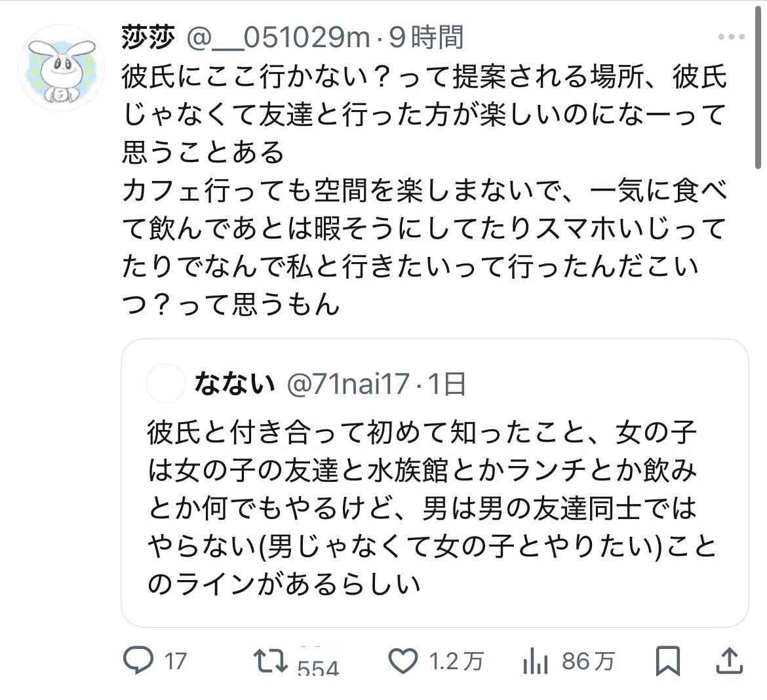The height and width of the screenshot is (700, 767).
Task: Click the quoted tweet's 1日 timestamp
Action: coord(447,384)
